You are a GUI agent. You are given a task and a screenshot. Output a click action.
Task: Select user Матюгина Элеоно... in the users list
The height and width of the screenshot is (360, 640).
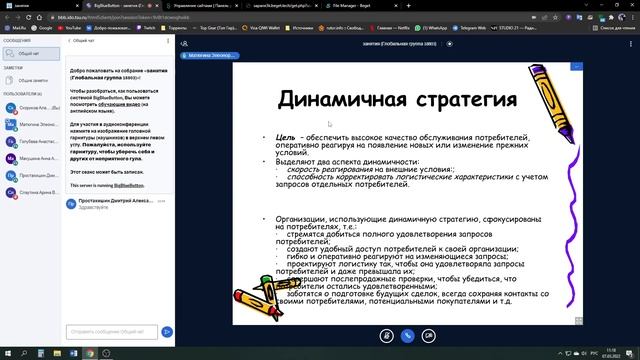pos(31,124)
